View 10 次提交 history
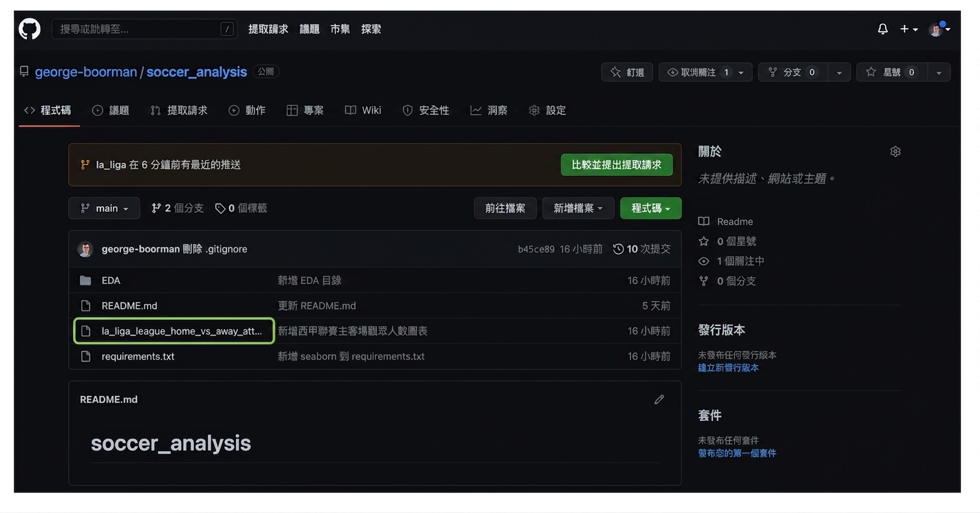980x513 pixels. click(641, 249)
